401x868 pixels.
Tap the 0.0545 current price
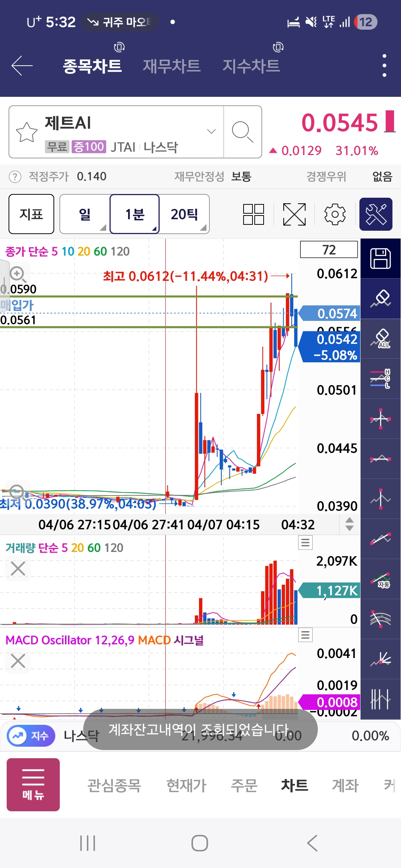pyautogui.click(x=339, y=122)
